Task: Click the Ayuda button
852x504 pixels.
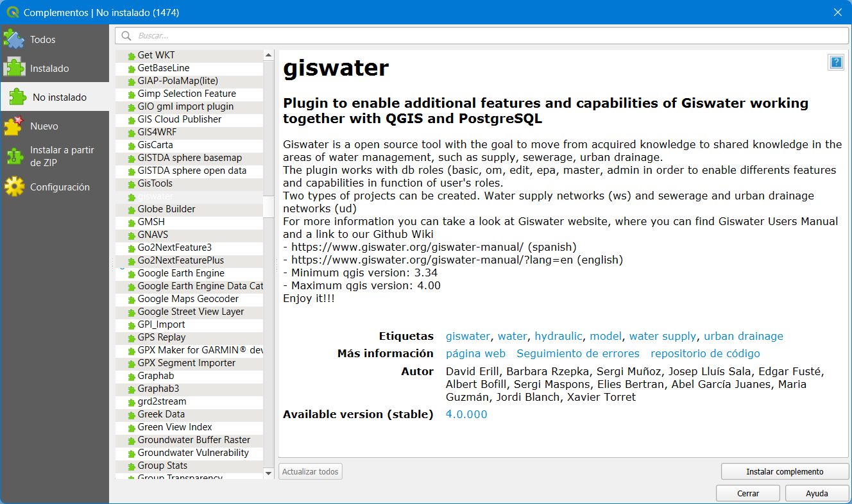Action: pyautogui.click(x=817, y=493)
